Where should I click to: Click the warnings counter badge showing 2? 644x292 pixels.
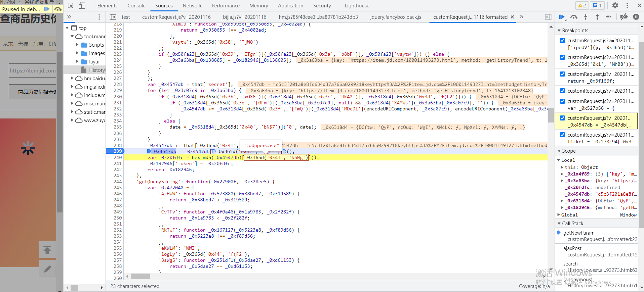tap(582, 5)
